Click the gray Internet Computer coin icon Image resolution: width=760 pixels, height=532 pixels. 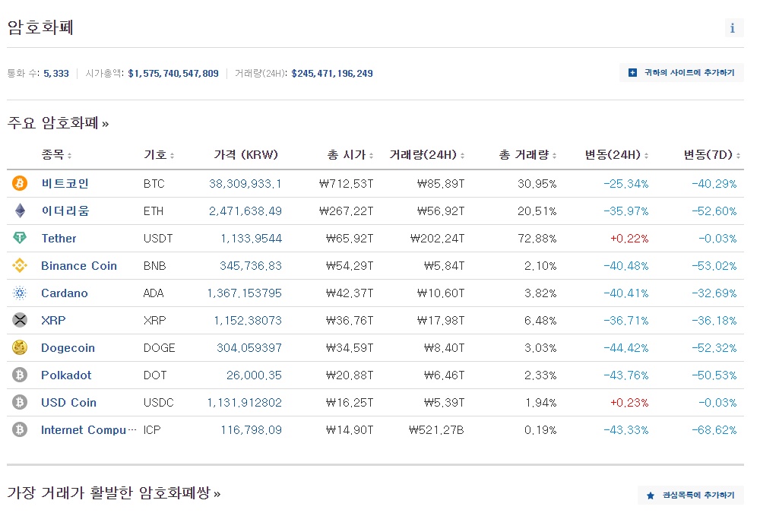20,429
